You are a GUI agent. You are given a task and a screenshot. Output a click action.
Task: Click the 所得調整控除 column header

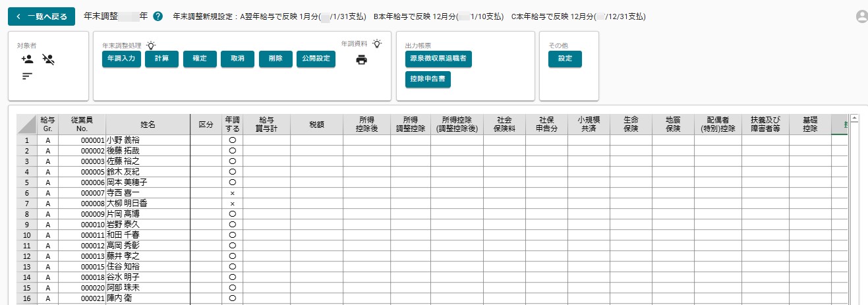tap(411, 125)
